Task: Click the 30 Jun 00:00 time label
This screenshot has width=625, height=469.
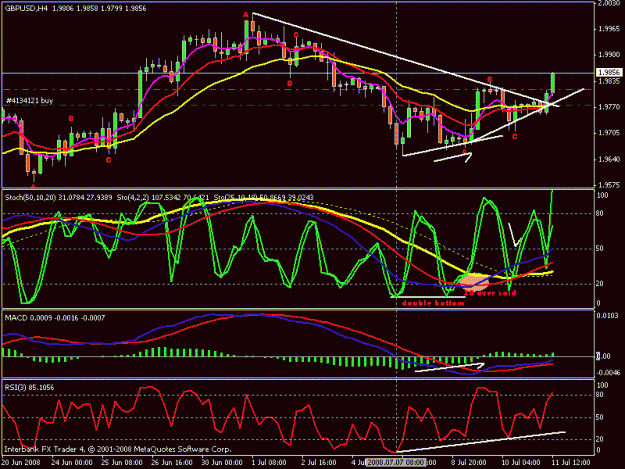Action: tap(222, 463)
